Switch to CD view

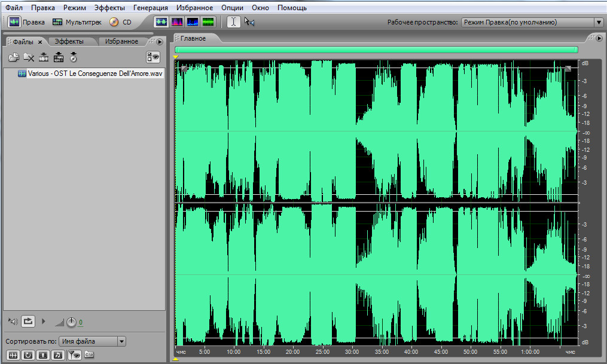tap(121, 22)
